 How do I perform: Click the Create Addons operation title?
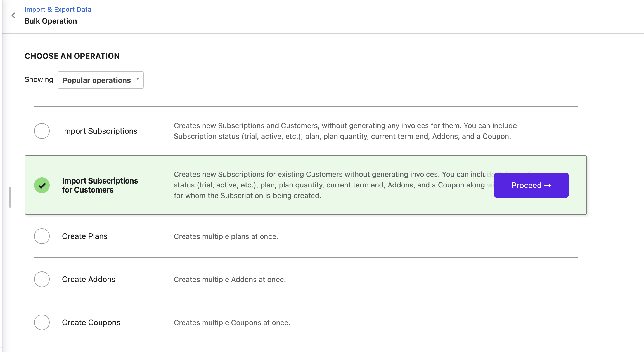89,279
